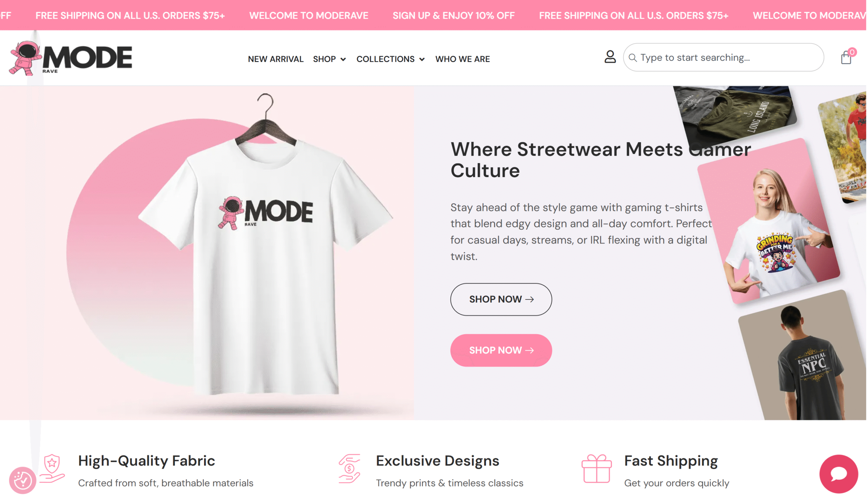
Task: Focus the 'Type to start searching' field
Action: point(724,58)
